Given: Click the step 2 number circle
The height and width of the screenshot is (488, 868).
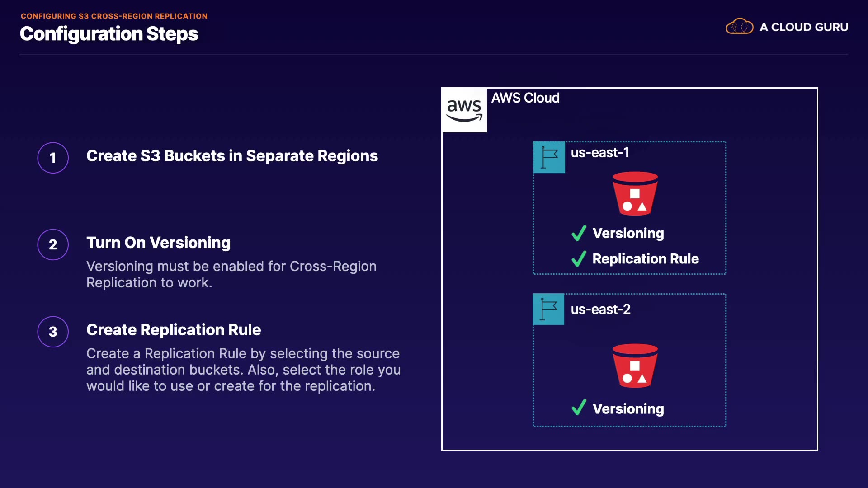Looking at the screenshot, I should point(53,244).
